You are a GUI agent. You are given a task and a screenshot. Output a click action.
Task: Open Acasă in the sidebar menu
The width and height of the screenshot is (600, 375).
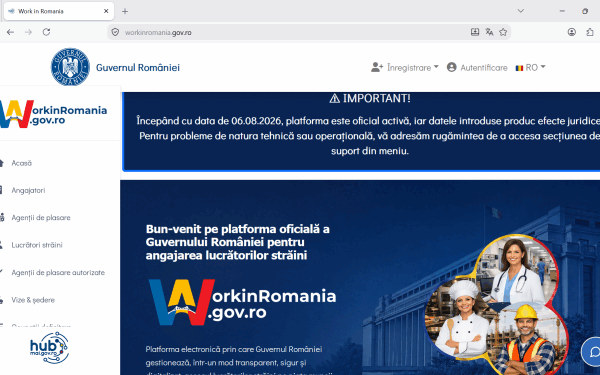click(21, 163)
